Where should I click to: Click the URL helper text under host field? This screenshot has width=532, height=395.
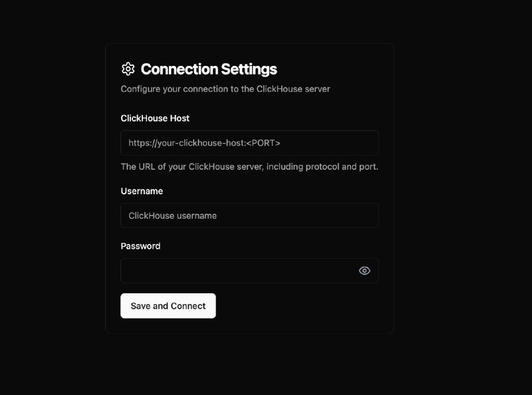point(249,167)
